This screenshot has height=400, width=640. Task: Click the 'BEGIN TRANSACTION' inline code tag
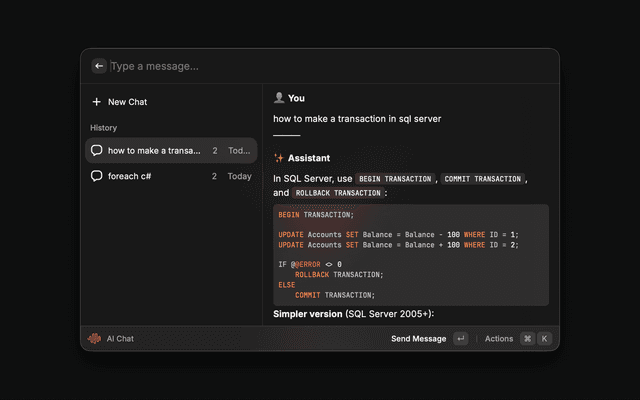(x=394, y=179)
